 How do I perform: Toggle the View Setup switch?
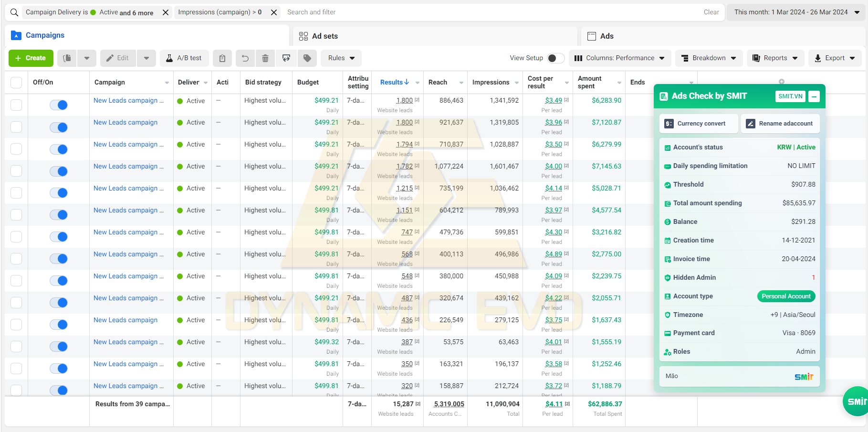point(555,58)
